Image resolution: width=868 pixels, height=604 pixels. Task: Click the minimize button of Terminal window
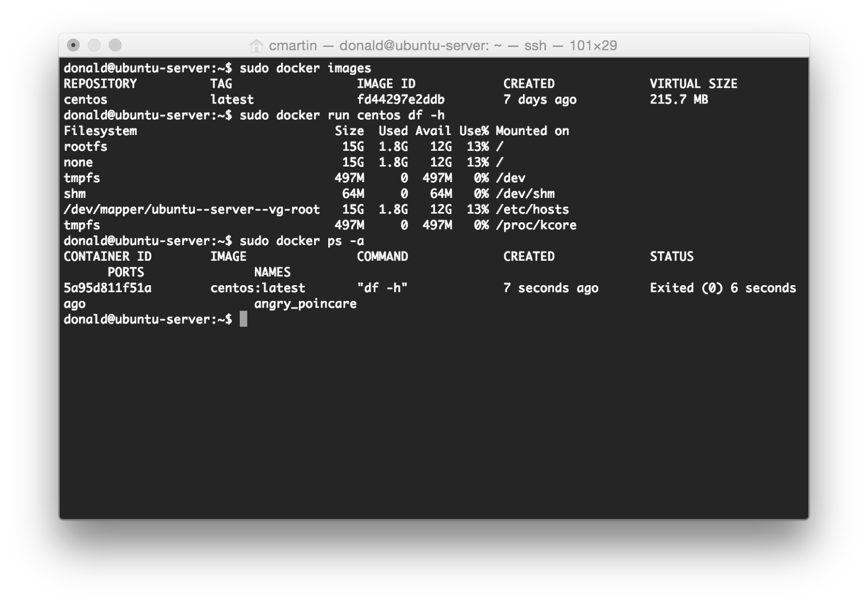point(94,45)
